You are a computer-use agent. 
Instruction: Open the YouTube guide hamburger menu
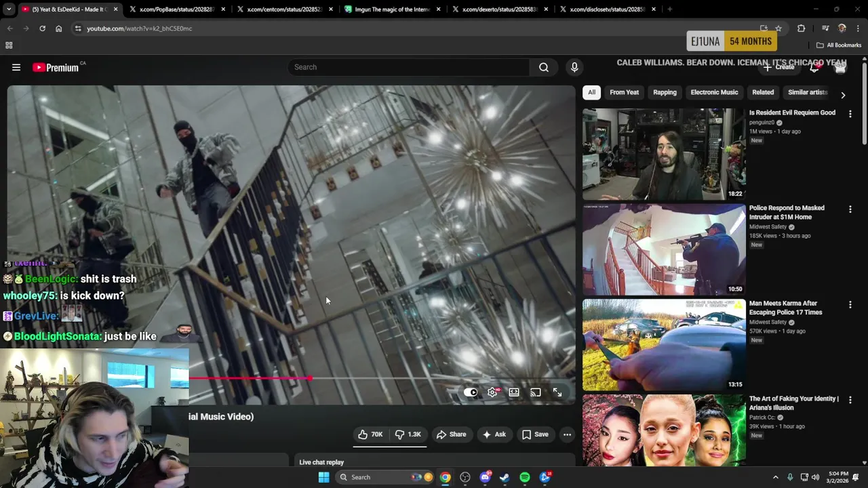point(16,67)
